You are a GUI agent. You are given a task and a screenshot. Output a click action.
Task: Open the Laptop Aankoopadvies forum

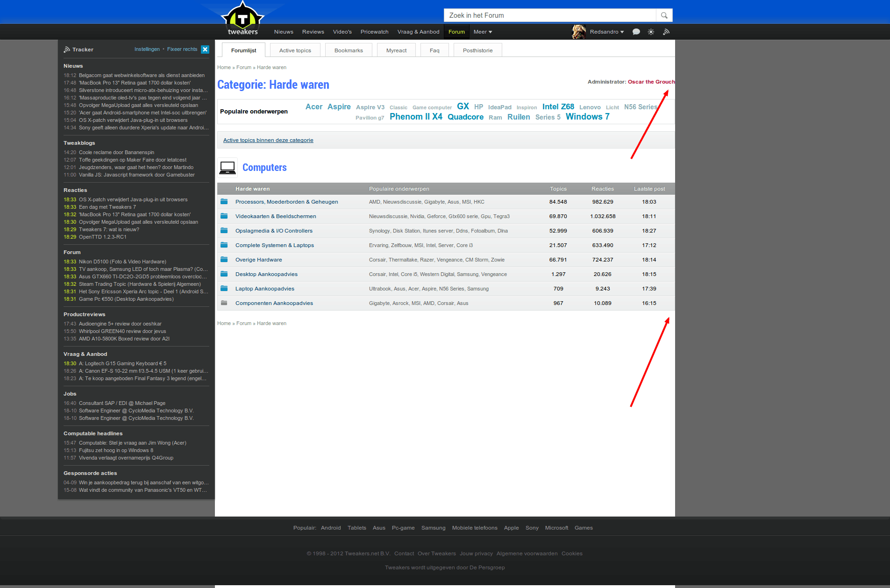[265, 289]
